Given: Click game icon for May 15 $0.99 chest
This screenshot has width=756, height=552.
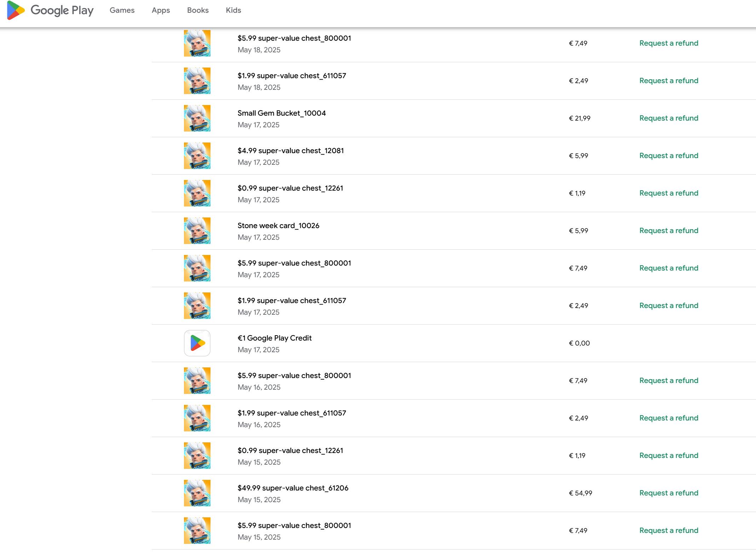Looking at the screenshot, I should tap(197, 455).
